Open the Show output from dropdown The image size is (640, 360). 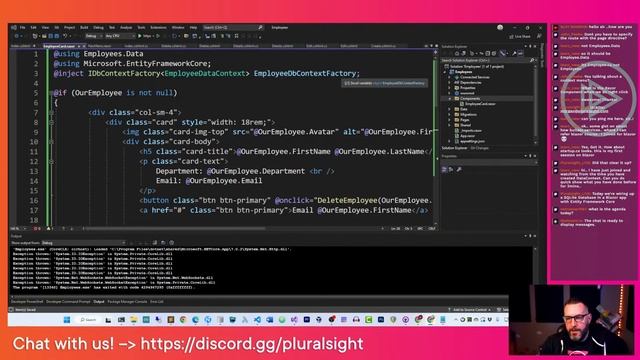[x=83, y=243]
